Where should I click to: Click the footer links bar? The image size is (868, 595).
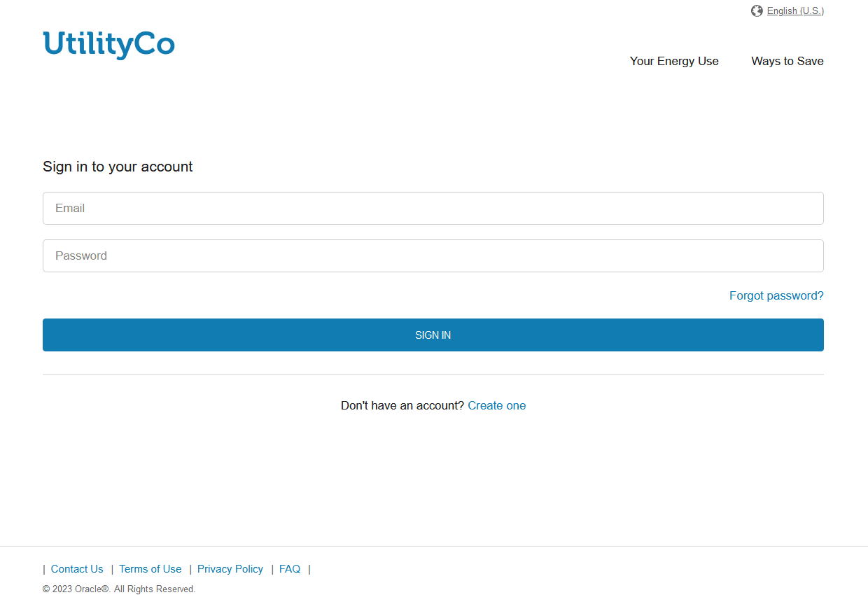click(175, 569)
